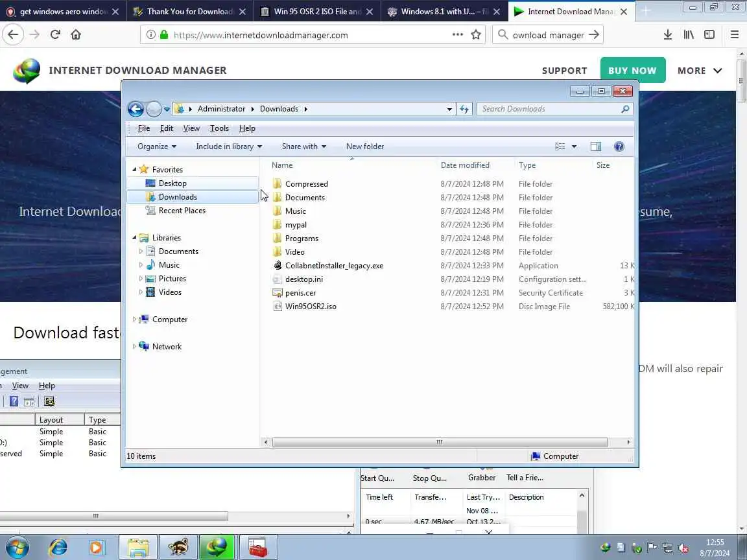Toggle the Firefox sidebar icon
The image size is (747, 560).
(x=709, y=34)
